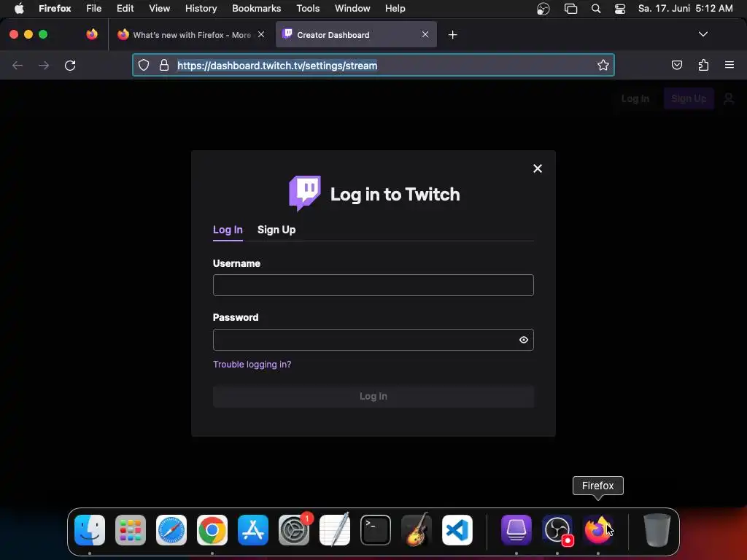Click the top-right Sign Up header button
747x560 pixels.
click(689, 98)
